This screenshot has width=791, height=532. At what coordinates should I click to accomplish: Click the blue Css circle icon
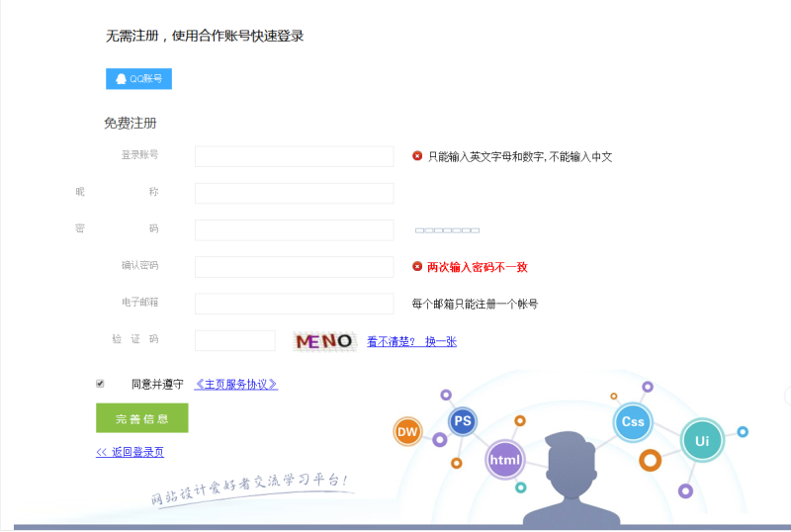[x=632, y=421]
